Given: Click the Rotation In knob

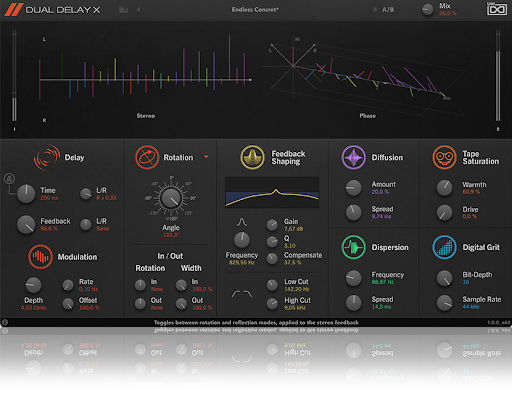Looking at the screenshot, I should point(140,285).
